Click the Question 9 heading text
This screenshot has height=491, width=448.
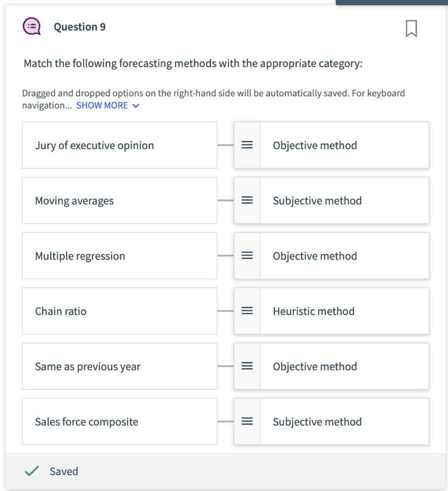80,27
